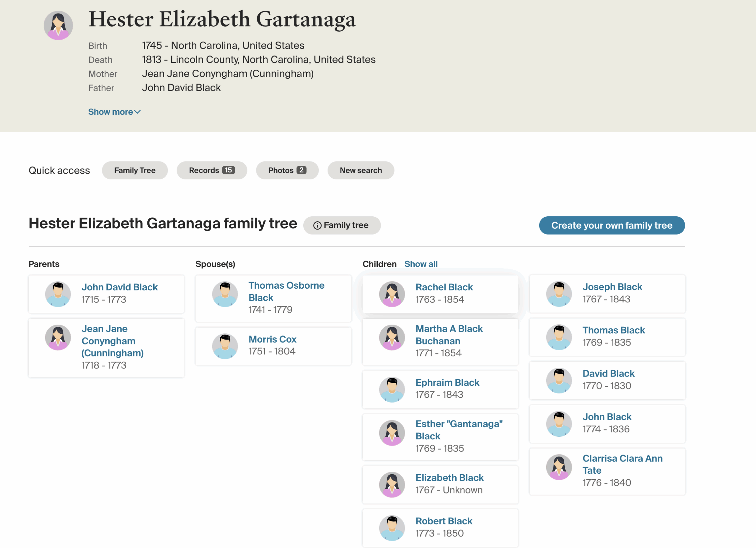This screenshot has width=756, height=548.
Task: Expand details with Show more
Action: click(x=110, y=112)
